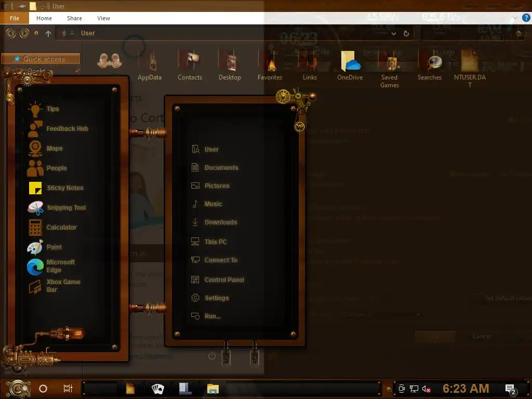Select the Saved Games folder
This screenshot has height=399, width=532.
[x=390, y=70]
